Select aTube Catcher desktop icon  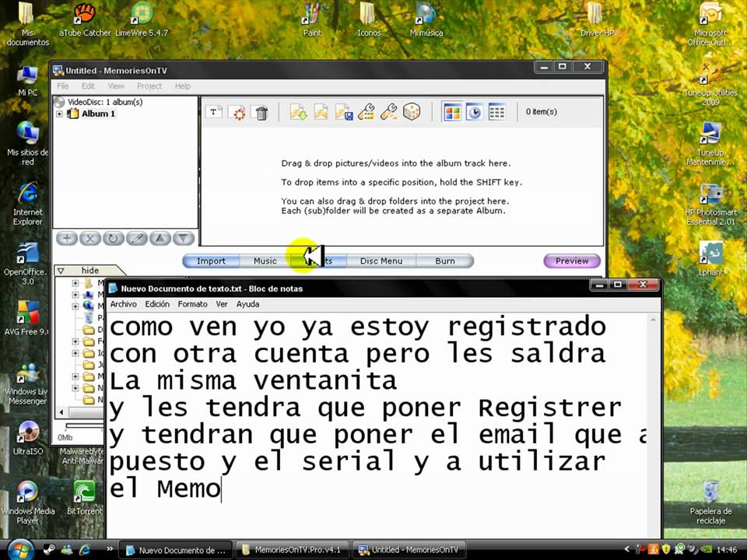point(85,20)
